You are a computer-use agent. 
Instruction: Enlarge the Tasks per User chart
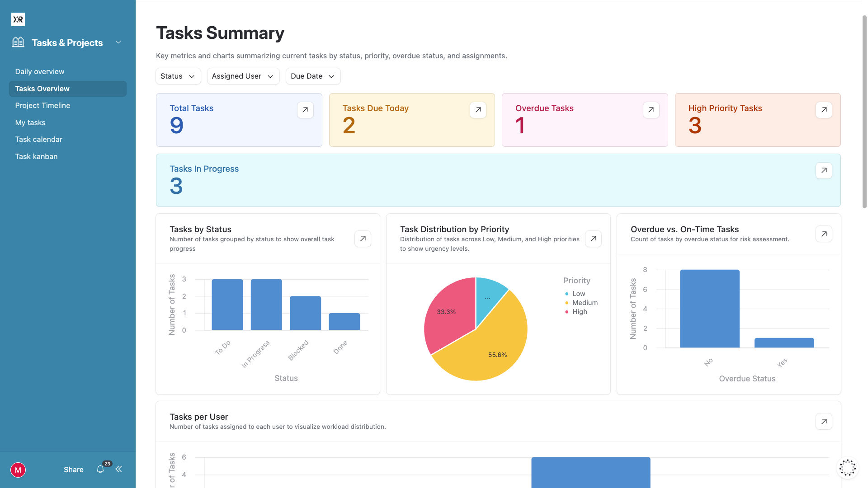click(824, 421)
